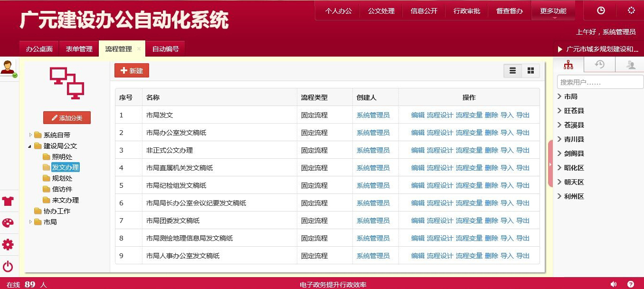Select the 来文办理 folder in tree
Screen dimensions: 644x289
click(x=65, y=200)
